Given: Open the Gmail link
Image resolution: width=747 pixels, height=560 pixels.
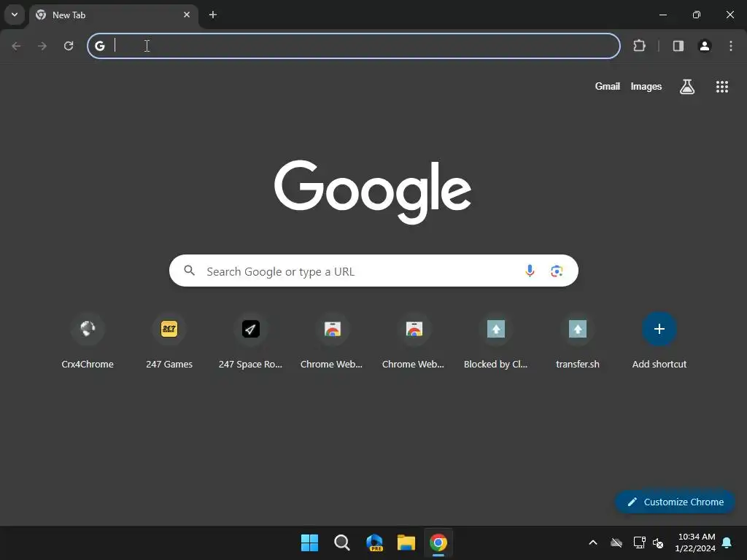Looking at the screenshot, I should (608, 86).
